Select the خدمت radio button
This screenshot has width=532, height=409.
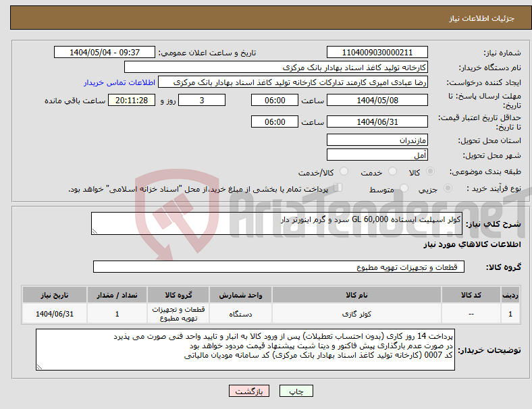pos(392,171)
